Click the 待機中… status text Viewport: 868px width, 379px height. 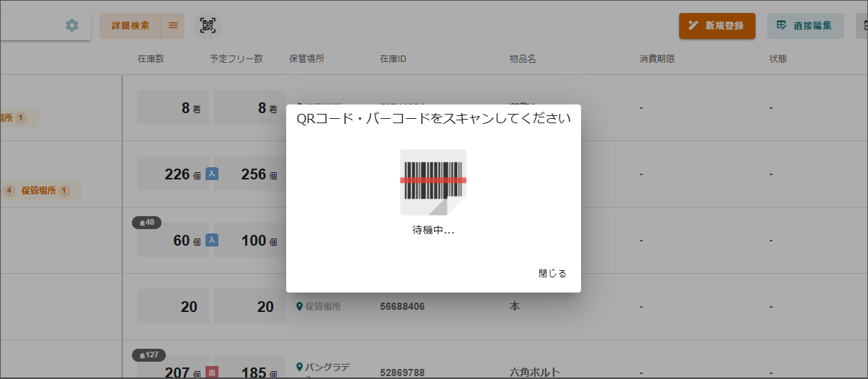point(433,231)
